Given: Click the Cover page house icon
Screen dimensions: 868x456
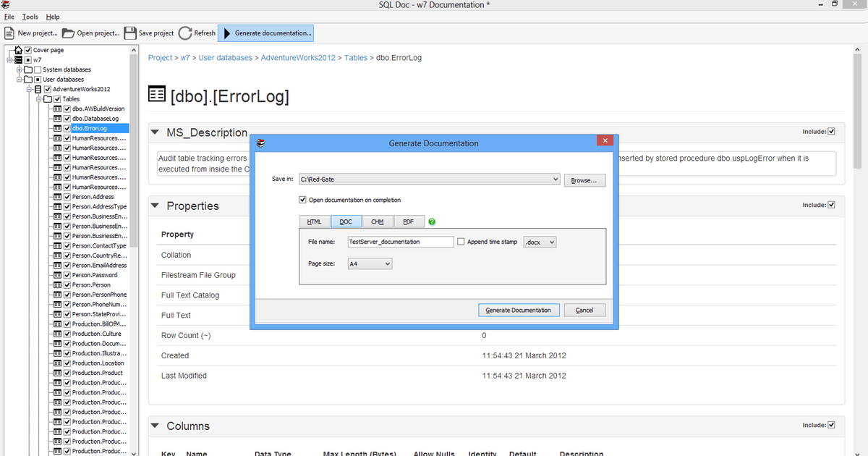Looking at the screenshot, I should pyautogui.click(x=19, y=50).
